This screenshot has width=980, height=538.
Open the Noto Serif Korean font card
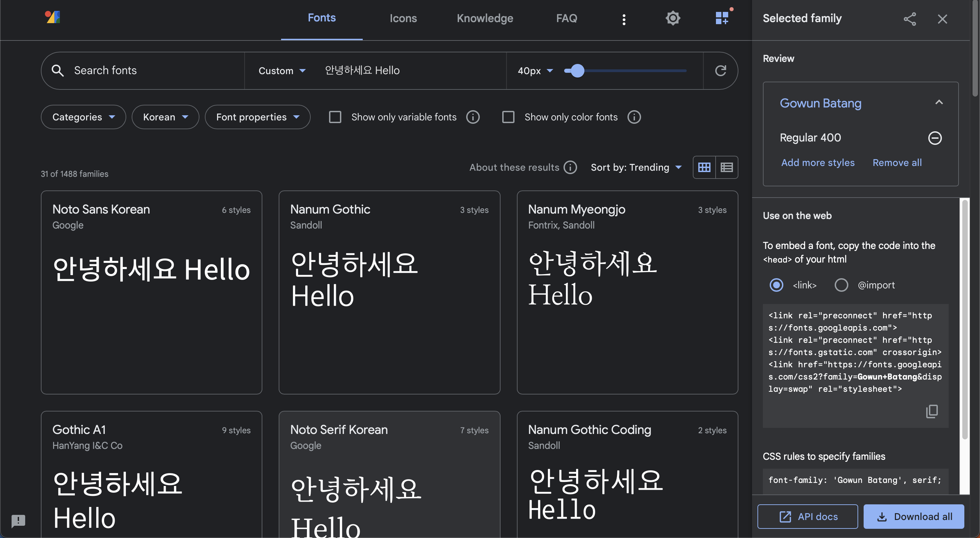[x=389, y=474]
